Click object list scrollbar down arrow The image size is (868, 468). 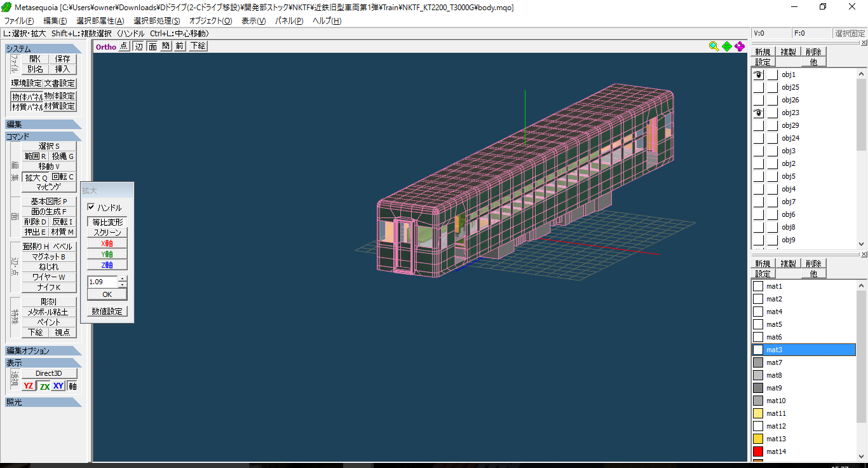[862, 244]
